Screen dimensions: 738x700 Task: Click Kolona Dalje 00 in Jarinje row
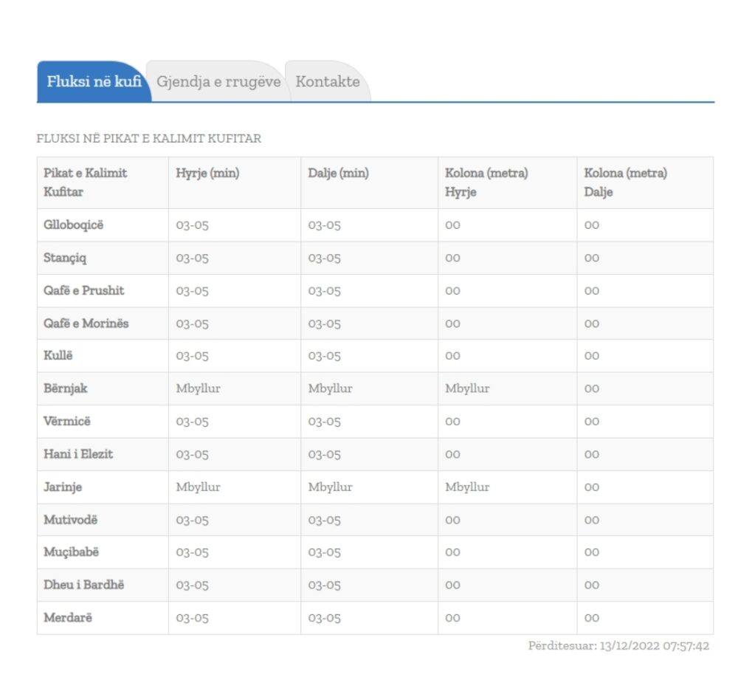coord(592,487)
